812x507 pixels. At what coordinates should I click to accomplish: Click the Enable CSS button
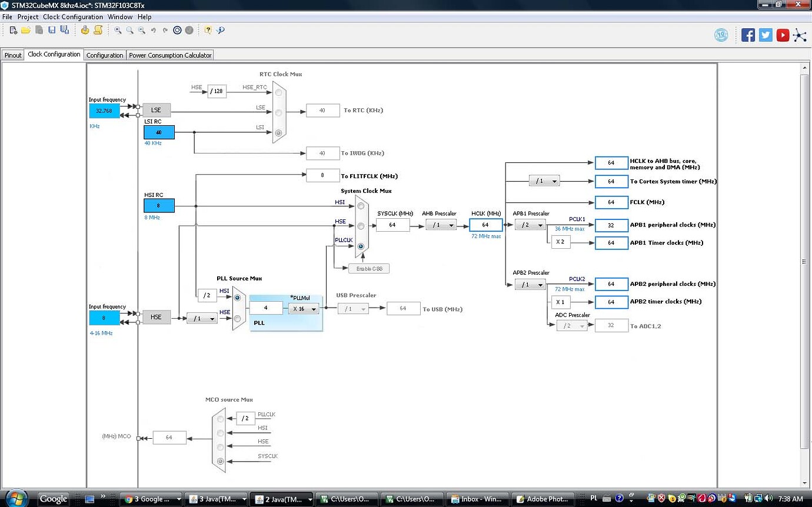coord(369,268)
